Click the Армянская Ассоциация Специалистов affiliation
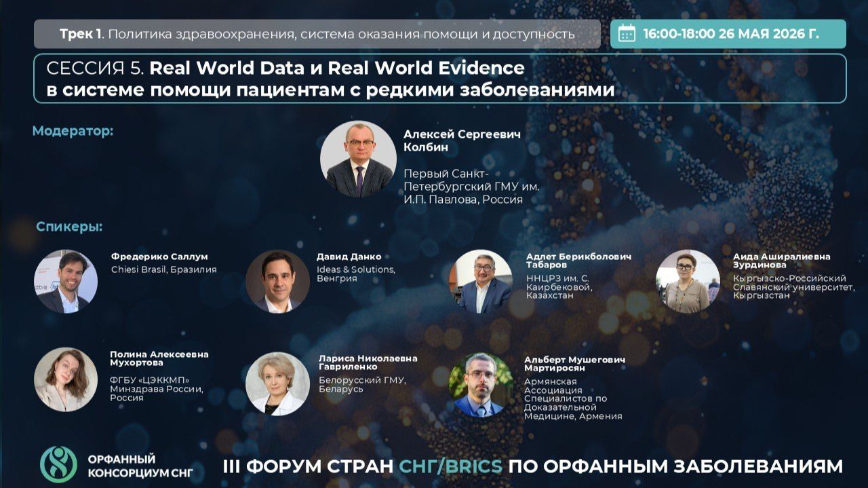The image size is (868, 488). click(x=573, y=398)
